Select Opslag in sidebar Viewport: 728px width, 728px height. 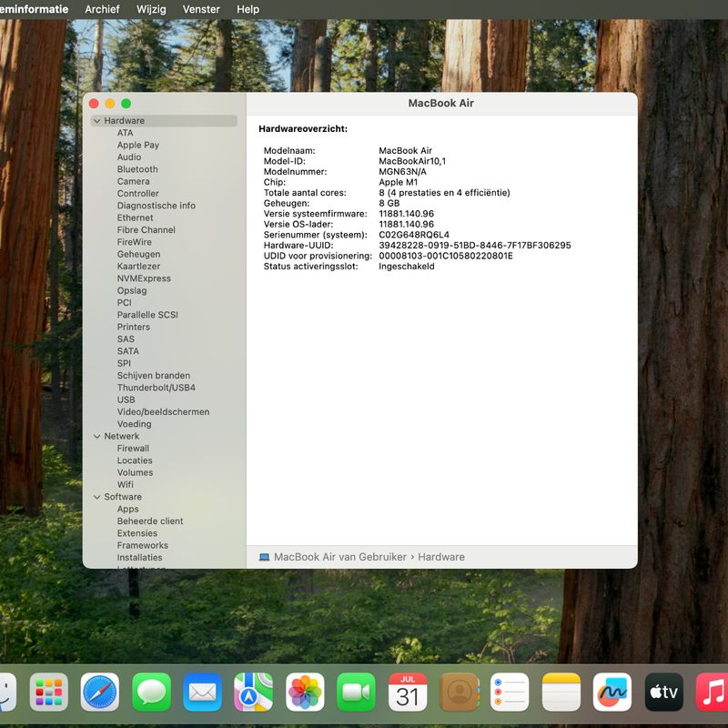click(x=132, y=290)
